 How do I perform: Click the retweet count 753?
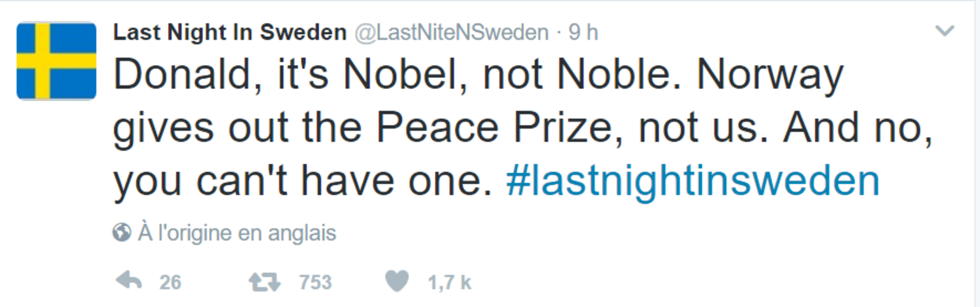point(315,282)
